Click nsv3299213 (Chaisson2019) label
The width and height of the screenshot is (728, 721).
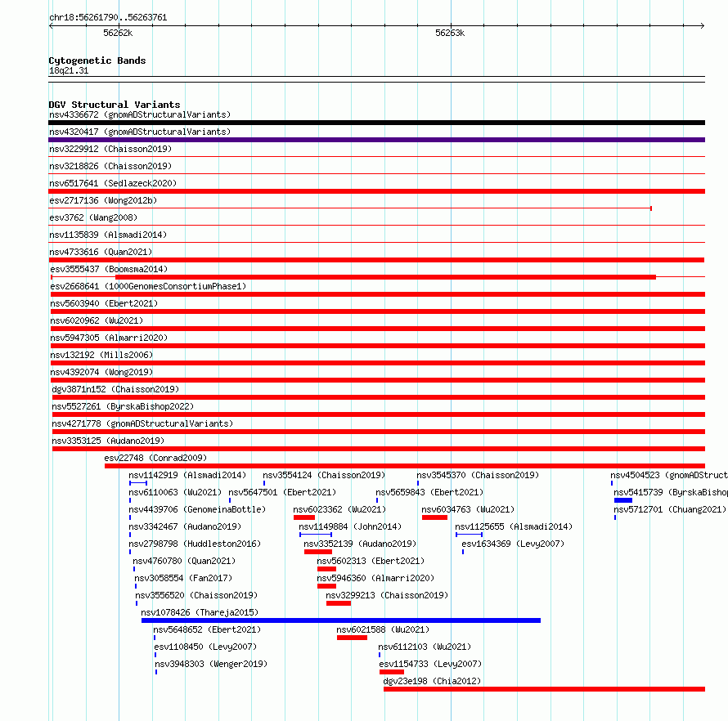[x=387, y=595]
